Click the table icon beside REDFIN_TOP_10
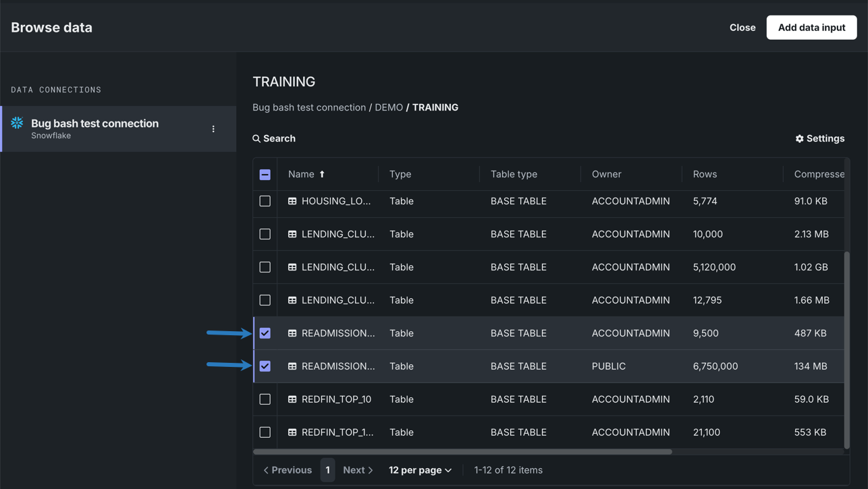 point(292,399)
